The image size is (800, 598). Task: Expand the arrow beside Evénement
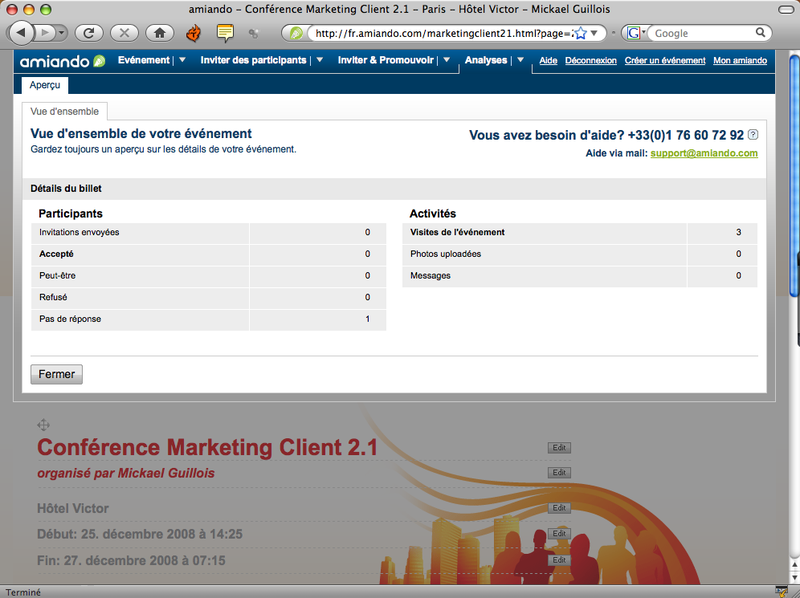[182, 60]
